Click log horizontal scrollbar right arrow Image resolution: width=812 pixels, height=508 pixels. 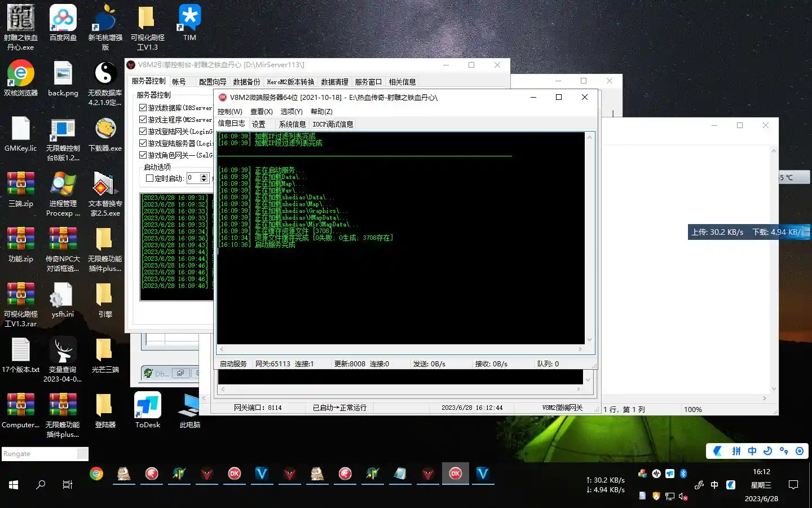pyautogui.click(x=580, y=349)
